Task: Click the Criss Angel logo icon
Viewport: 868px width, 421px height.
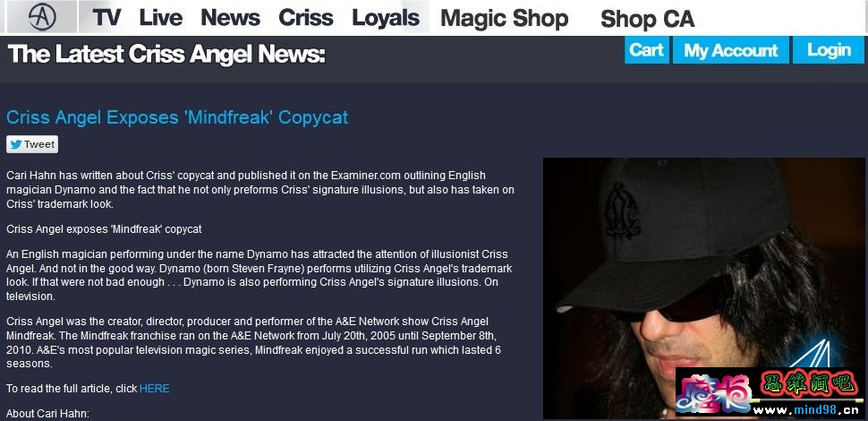Action: [x=43, y=17]
